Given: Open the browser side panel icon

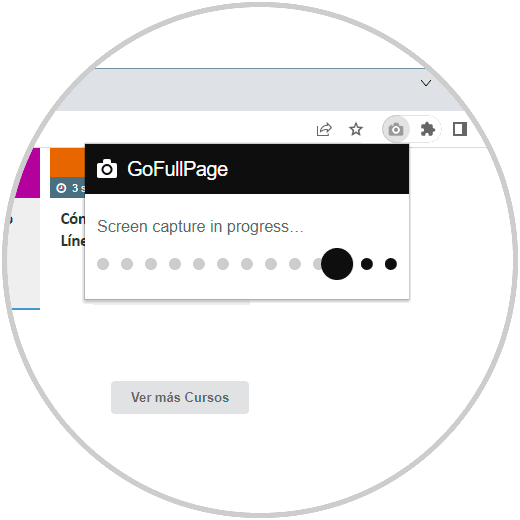Looking at the screenshot, I should pos(460,129).
